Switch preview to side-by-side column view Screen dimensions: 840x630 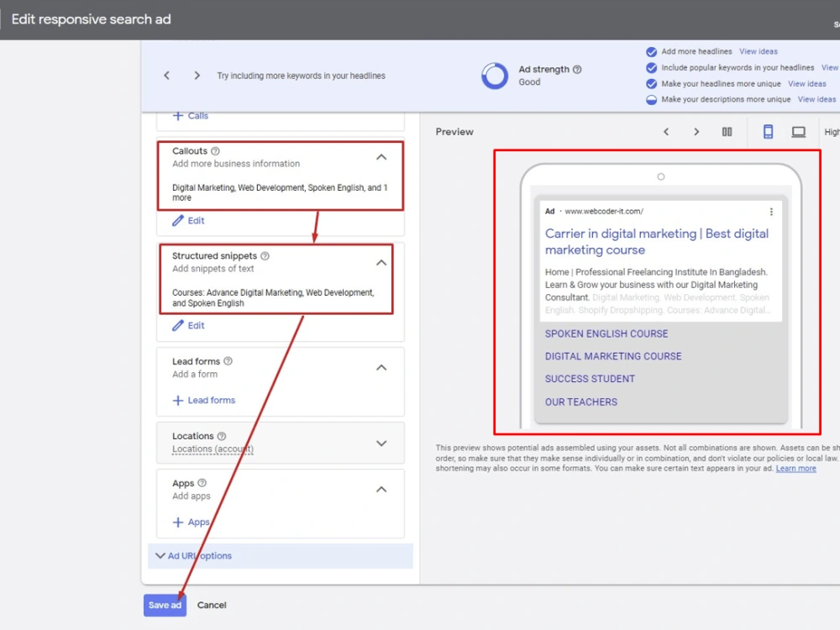pyautogui.click(x=727, y=132)
